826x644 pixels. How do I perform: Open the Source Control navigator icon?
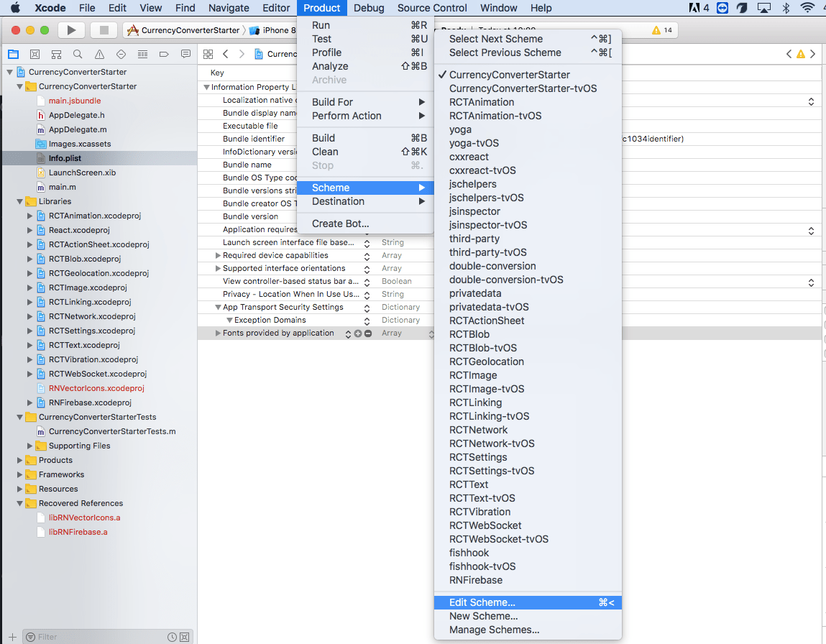pos(35,54)
